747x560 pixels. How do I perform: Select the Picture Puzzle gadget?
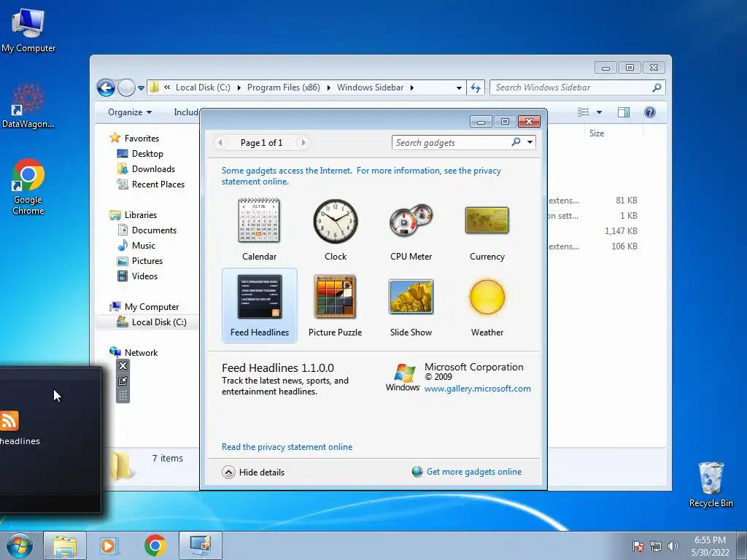pos(336,306)
